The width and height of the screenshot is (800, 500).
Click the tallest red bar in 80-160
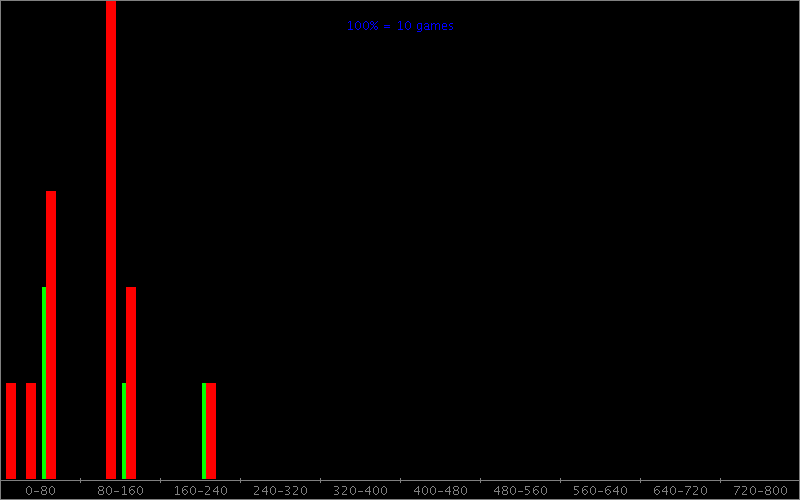(111, 240)
